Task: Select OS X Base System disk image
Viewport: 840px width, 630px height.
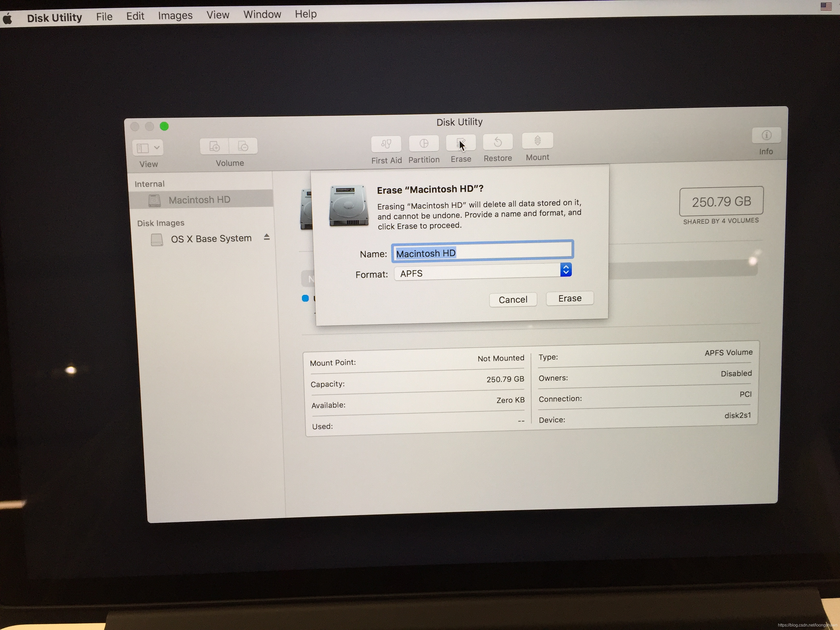Action: click(x=211, y=239)
